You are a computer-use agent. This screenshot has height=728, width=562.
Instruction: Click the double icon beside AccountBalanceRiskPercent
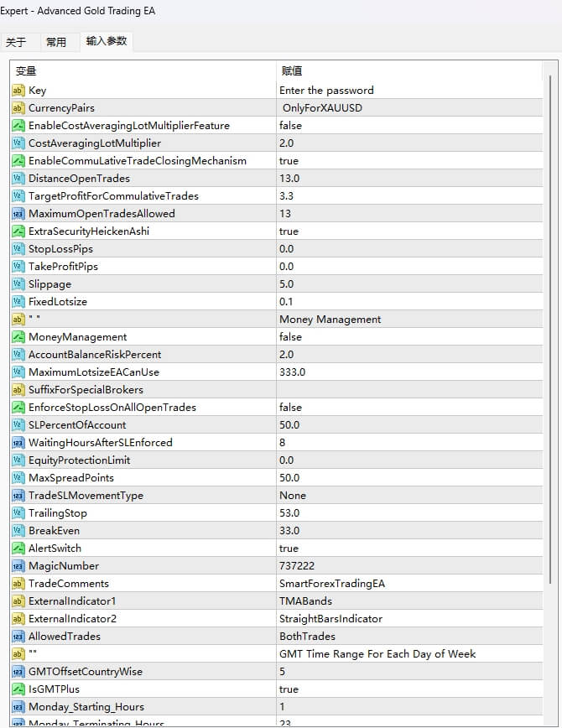pyautogui.click(x=18, y=355)
